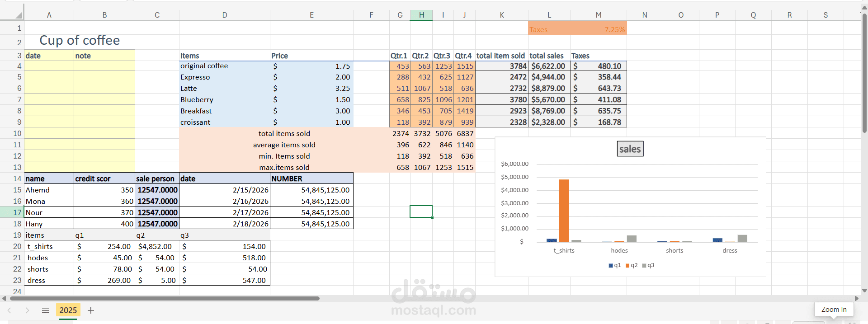Select the chart title 'sales'

point(630,149)
